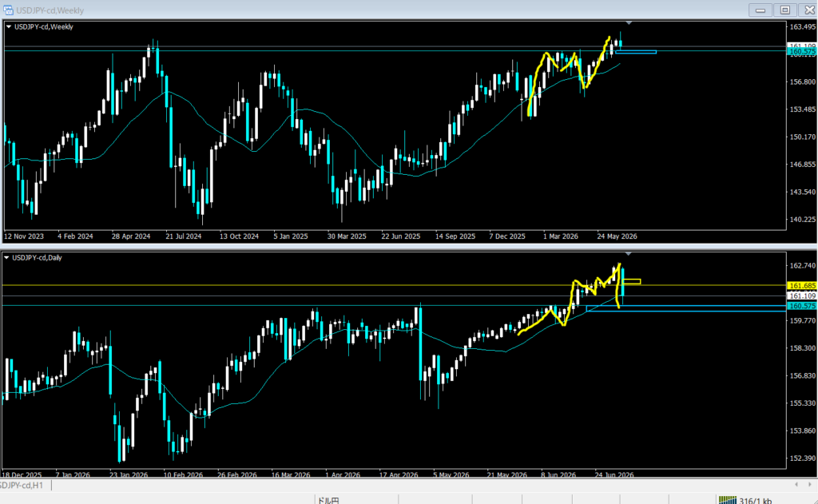
Task: Click the chart shift marker on the Daily chart
Action: pyautogui.click(x=629, y=253)
